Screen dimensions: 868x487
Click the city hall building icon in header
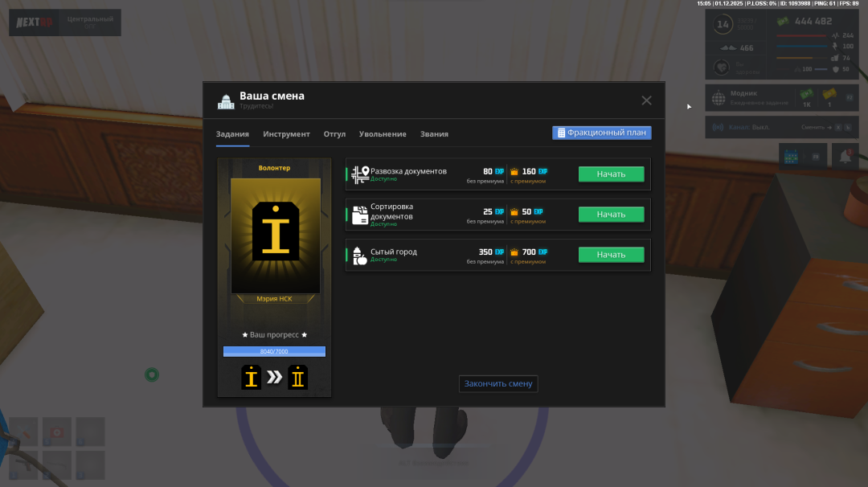[x=226, y=101]
